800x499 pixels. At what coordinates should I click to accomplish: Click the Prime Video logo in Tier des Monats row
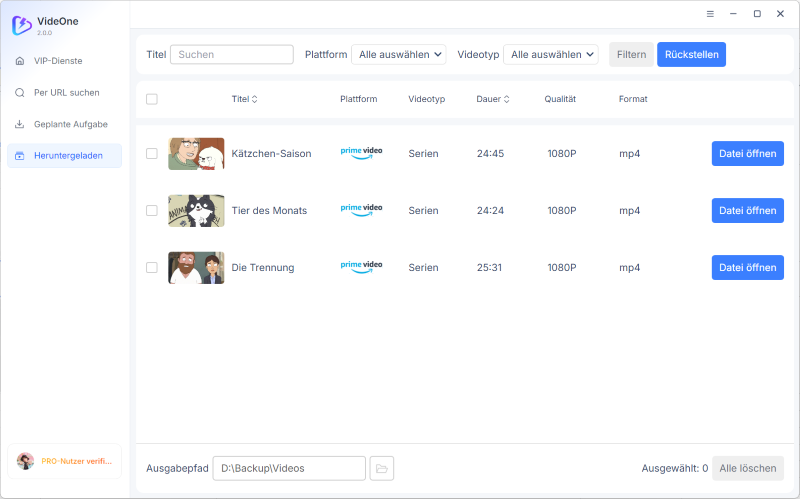[x=361, y=210]
